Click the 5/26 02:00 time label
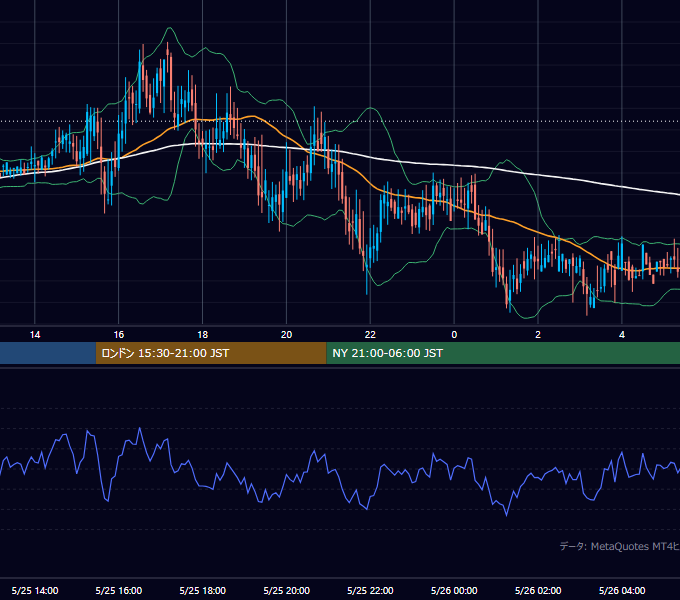 point(538,590)
